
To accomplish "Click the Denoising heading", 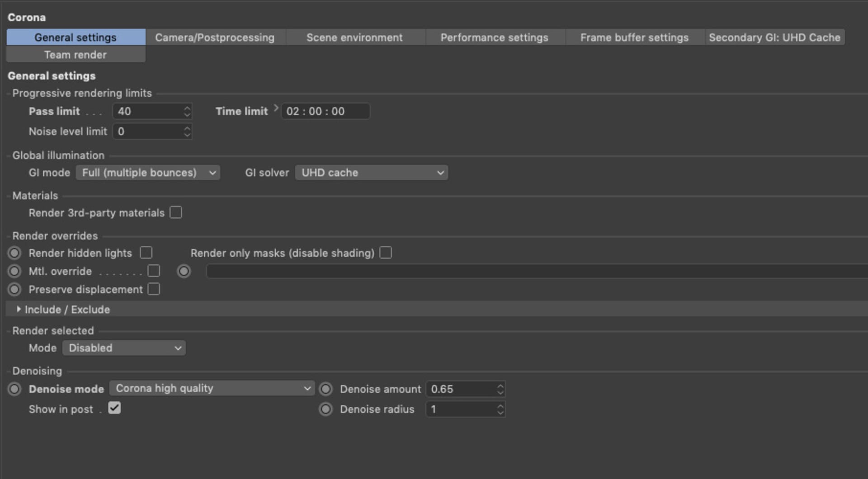I will click(x=37, y=371).
